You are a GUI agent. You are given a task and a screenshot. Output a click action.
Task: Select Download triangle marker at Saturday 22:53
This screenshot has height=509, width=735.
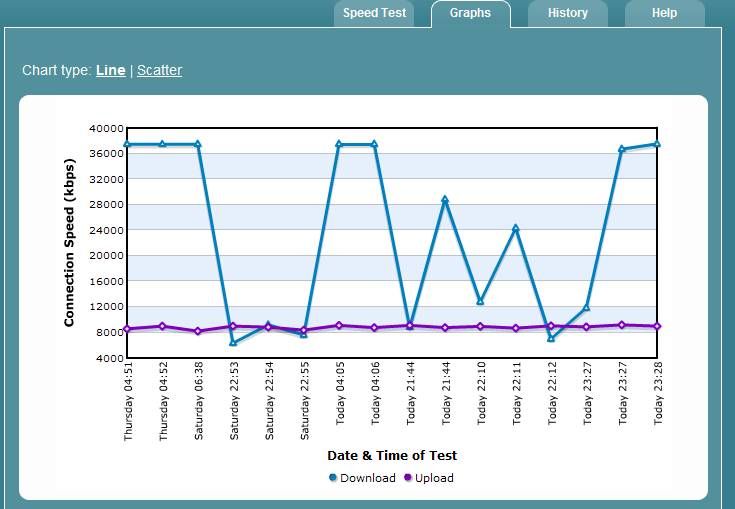pyautogui.click(x=233, y=343)
